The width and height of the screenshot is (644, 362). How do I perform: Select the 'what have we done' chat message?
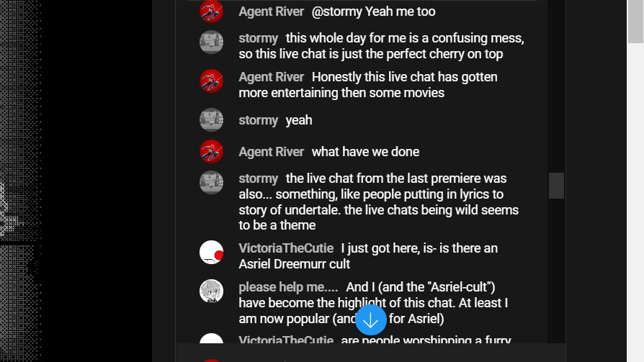click(365, 152)
